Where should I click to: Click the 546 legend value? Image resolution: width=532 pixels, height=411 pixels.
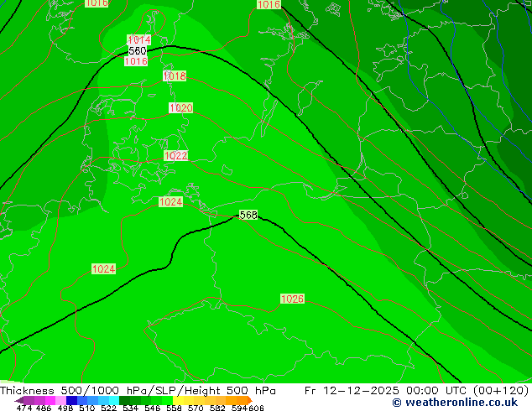[153, 408]
